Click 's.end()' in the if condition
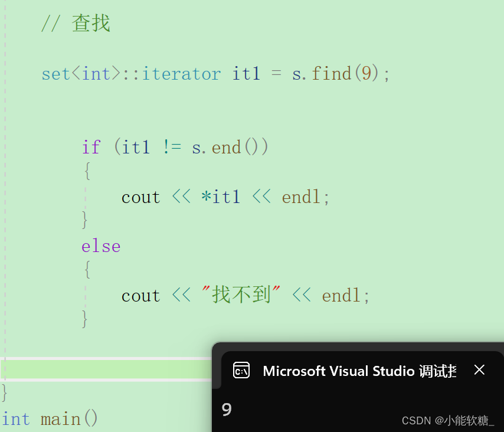This screenshot has height=432, width=504. coord(230,147)
